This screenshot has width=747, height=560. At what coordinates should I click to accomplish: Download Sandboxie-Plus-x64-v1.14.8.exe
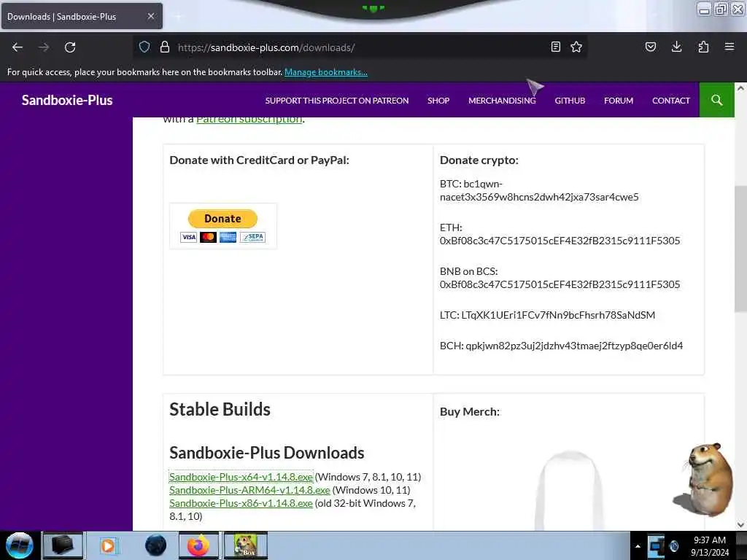[241, 477]
